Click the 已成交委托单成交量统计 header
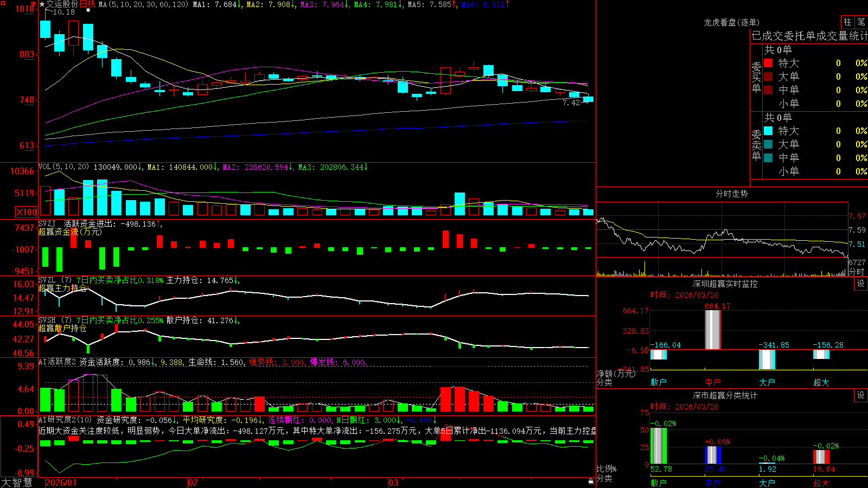868x488 pixels. [x=809, y=36]
